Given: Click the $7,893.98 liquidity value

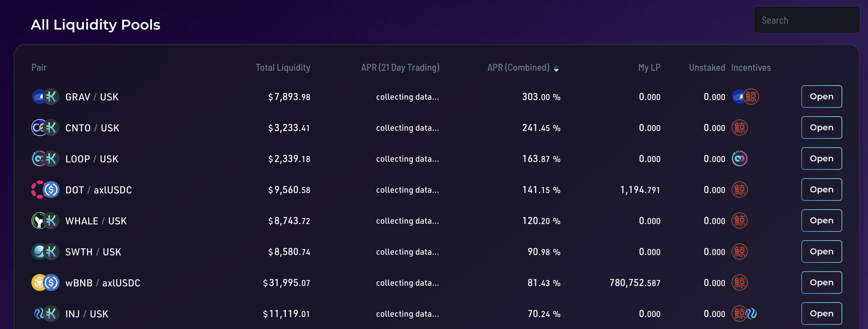Looking at the screenshot, I should [289, 97].
